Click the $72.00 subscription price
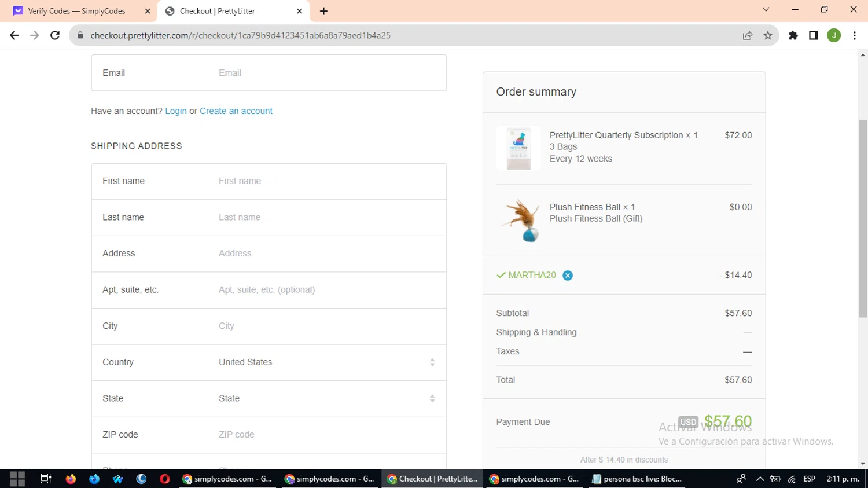Viewport: 868px width, 488px height. click(x=738, y=135)
